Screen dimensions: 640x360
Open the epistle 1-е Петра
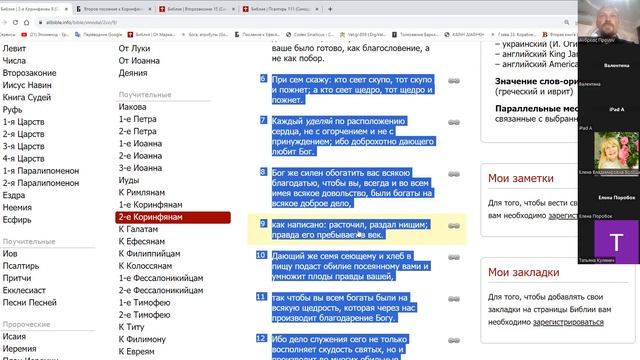[138, 119]
